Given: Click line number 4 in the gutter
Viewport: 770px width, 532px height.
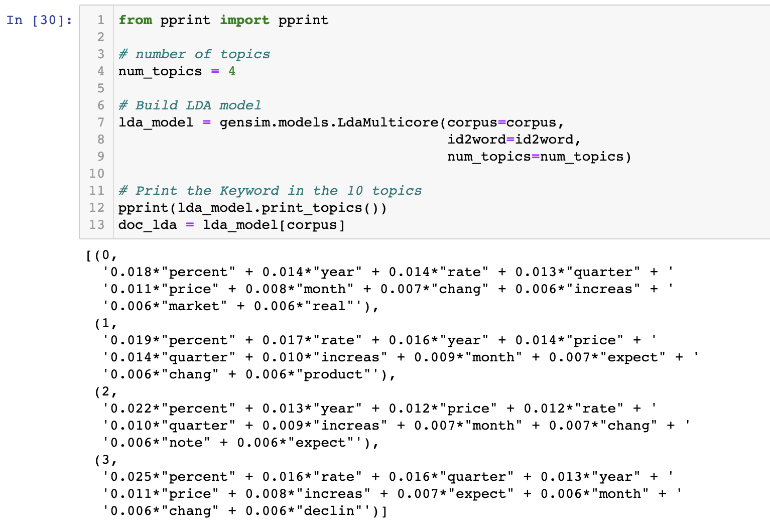Looking at the screenshot, I should [101, 71].
